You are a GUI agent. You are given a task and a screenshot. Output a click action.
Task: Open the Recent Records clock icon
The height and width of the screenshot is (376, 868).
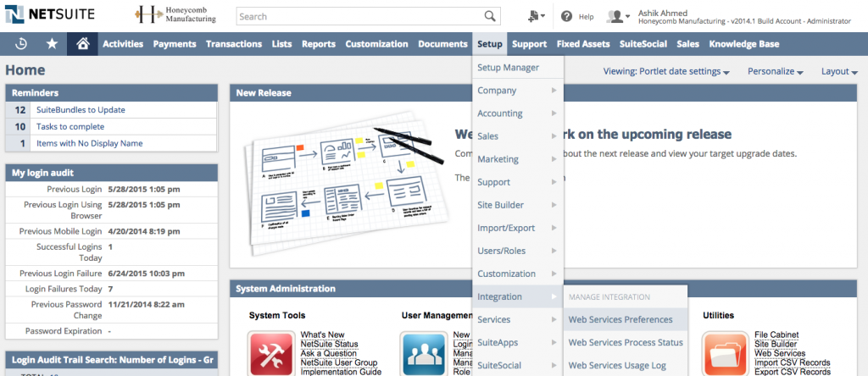coord(21,44)
